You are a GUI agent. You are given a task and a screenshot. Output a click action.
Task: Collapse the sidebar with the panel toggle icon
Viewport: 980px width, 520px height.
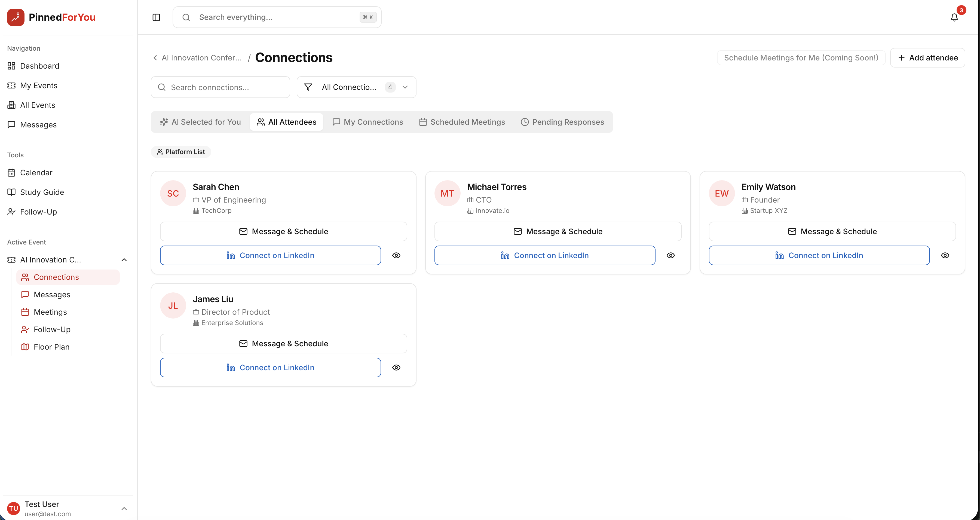pyautogui.click(x=156, y=17)
